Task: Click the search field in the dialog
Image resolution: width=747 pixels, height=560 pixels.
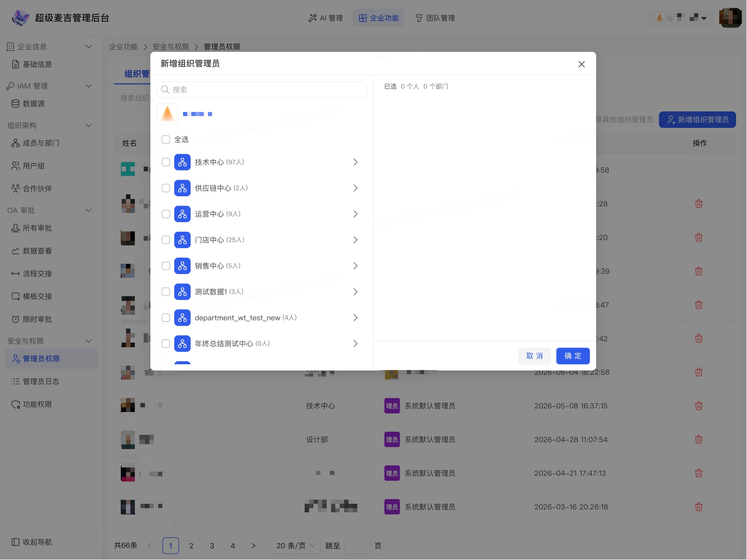Action: click(262, 89)
